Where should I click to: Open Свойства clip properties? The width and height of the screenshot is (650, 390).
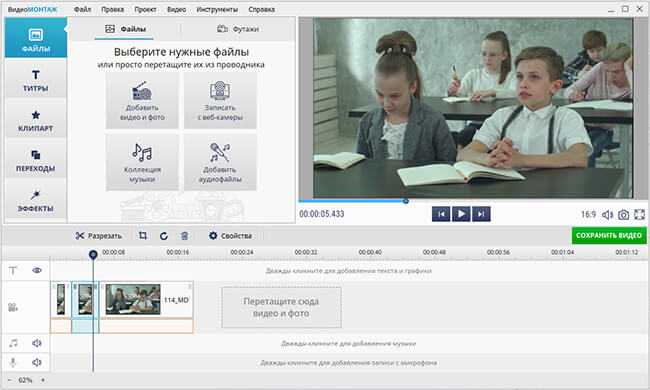point(230,236)
